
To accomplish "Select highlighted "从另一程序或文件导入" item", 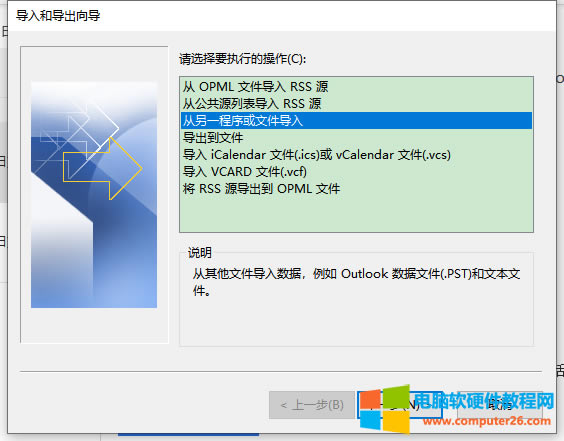I will [356, 121].
